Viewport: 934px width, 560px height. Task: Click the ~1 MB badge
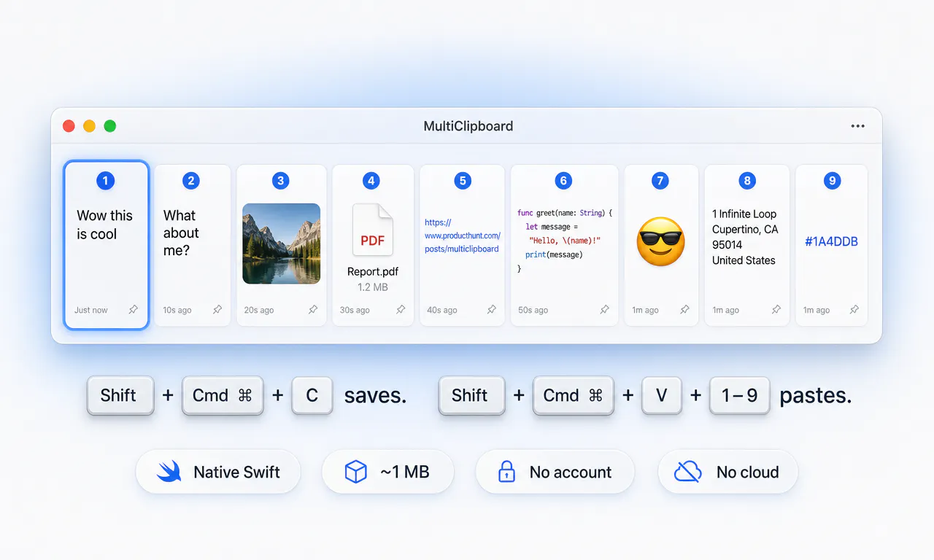coord(387,472)
